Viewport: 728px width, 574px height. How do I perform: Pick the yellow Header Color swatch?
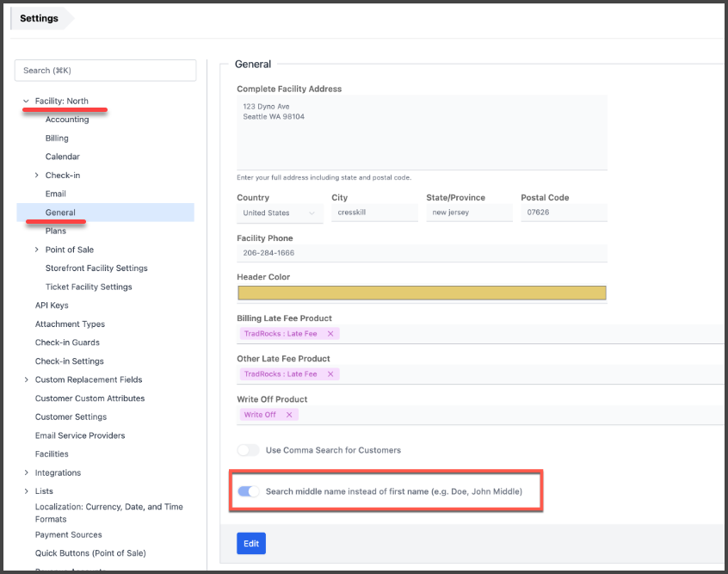422,293
